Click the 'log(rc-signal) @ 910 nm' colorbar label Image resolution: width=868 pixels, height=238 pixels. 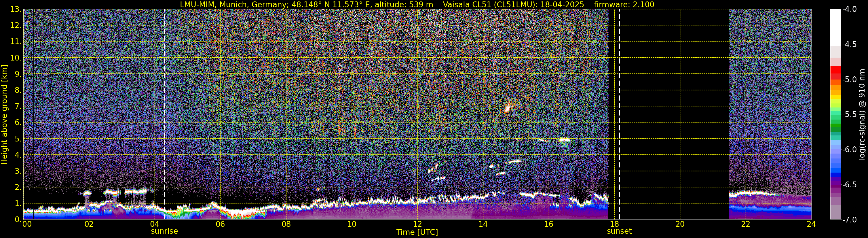point(862,114)
